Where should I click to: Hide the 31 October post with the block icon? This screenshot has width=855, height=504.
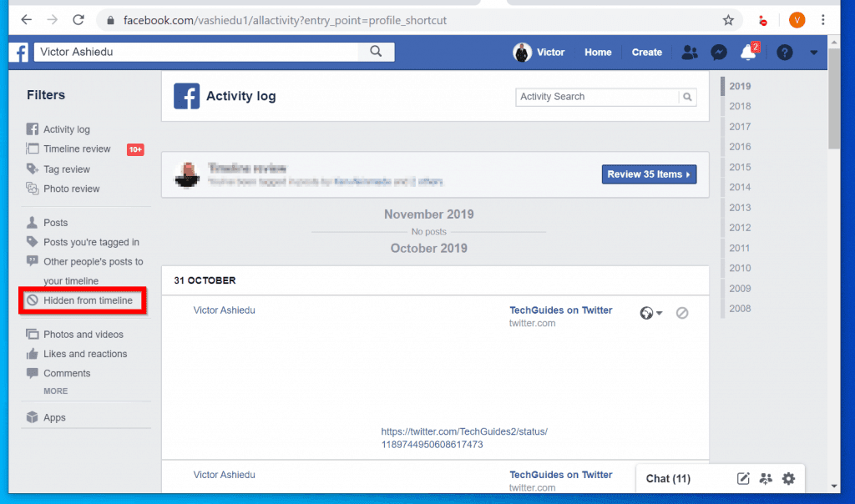(x=682, y=312)
